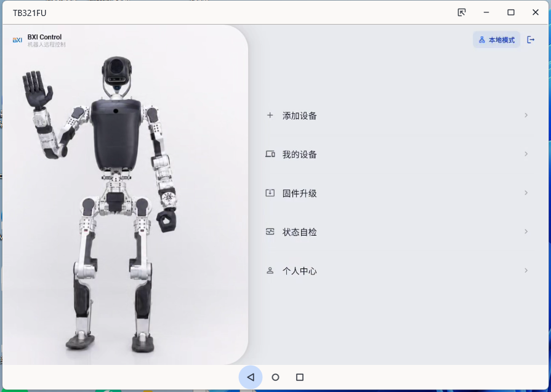Tap the Android home circle button
This screenshot has width=551, height=392.
click(276, 377)
